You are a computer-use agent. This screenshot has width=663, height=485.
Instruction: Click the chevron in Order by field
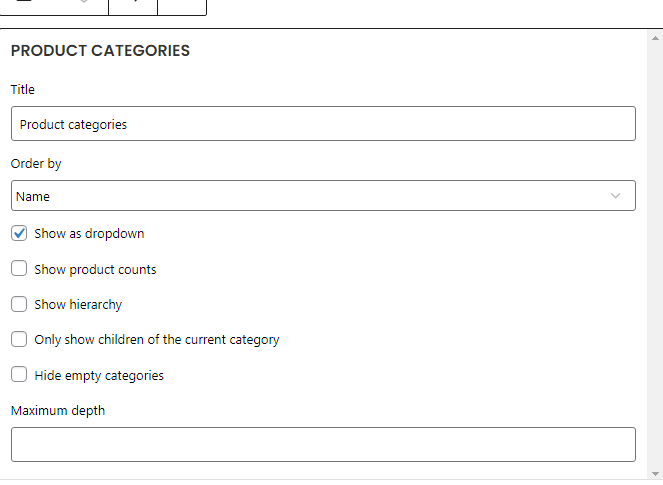click(615, 196)
